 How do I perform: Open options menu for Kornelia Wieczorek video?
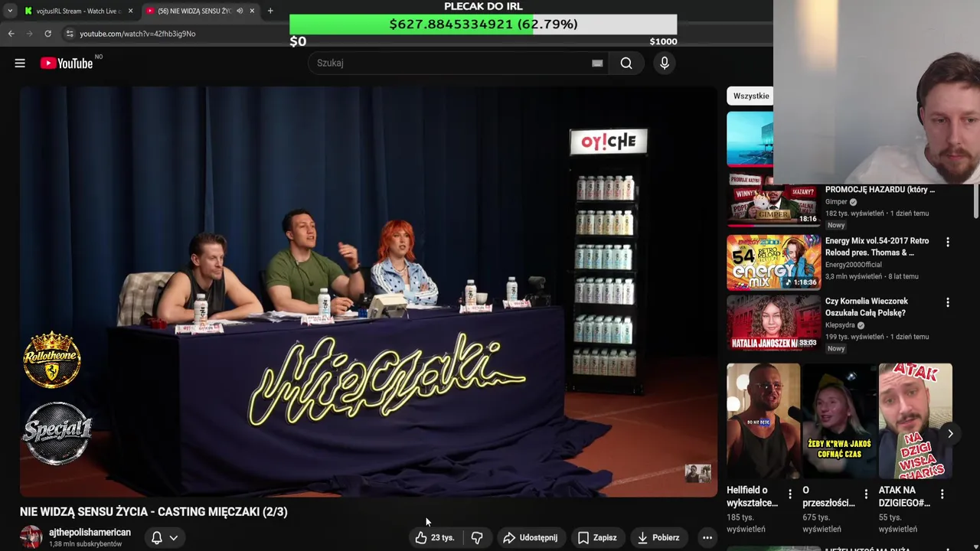[x=948, y=303]
